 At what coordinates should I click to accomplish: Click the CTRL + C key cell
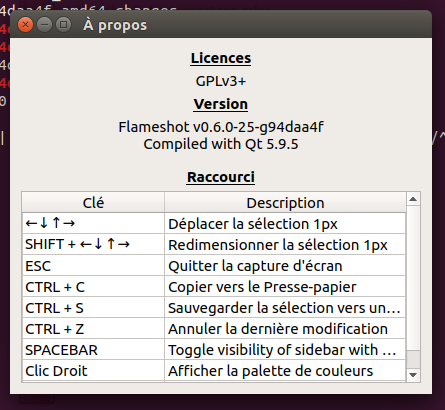93,287
